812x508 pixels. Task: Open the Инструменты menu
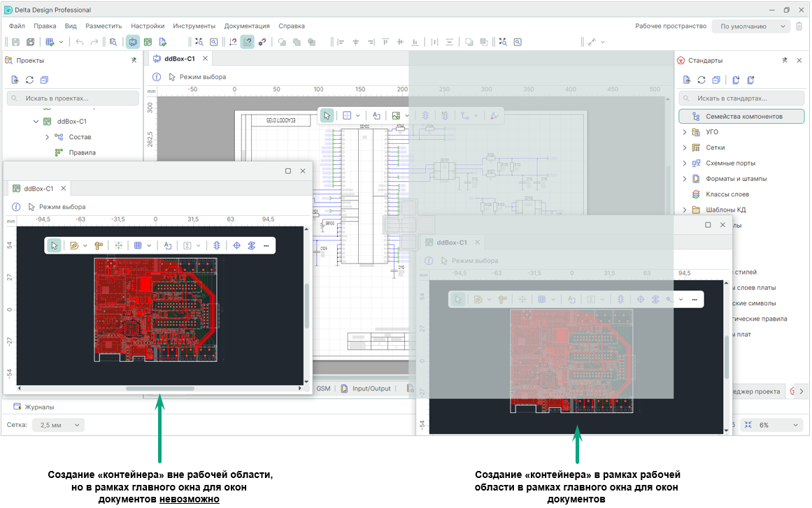tap(194, 26)
